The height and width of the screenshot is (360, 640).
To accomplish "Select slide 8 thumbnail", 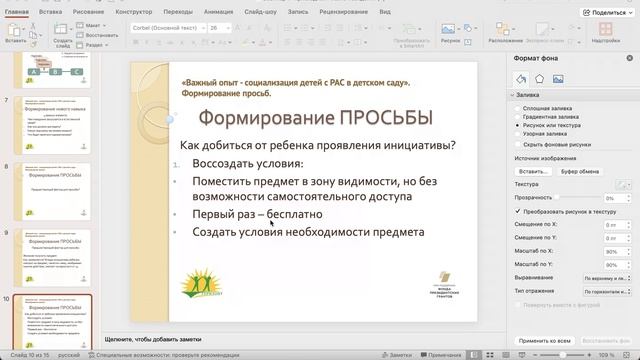I will point(53,191).
